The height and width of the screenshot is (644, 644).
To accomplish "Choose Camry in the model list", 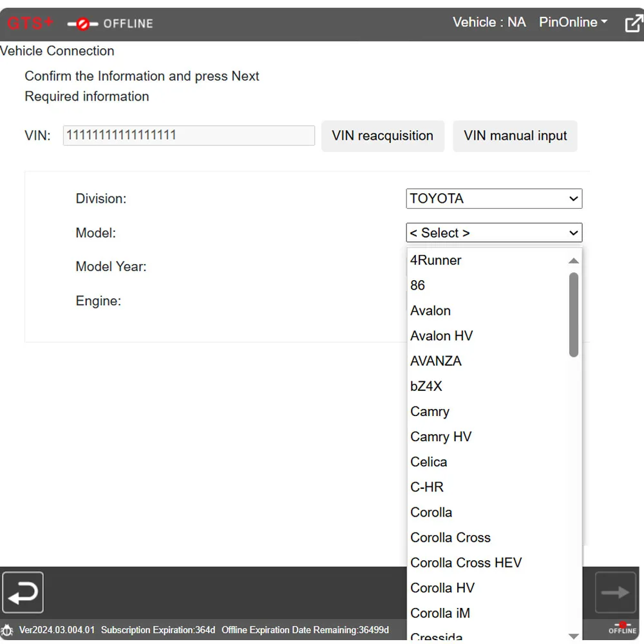I will coord(488,412).
